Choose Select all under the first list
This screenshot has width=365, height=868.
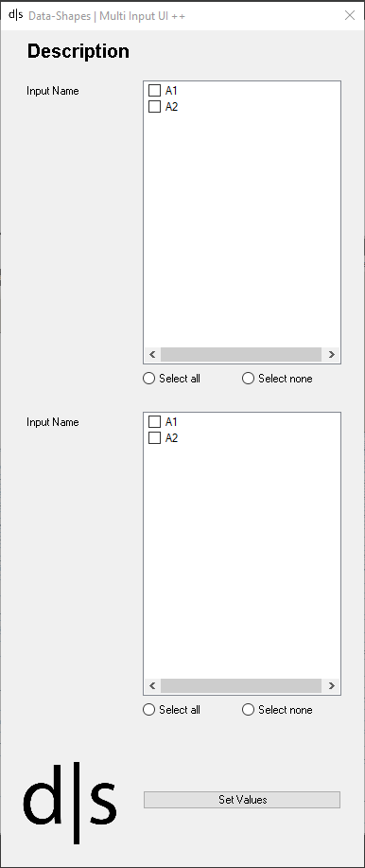tap(148, 378)
